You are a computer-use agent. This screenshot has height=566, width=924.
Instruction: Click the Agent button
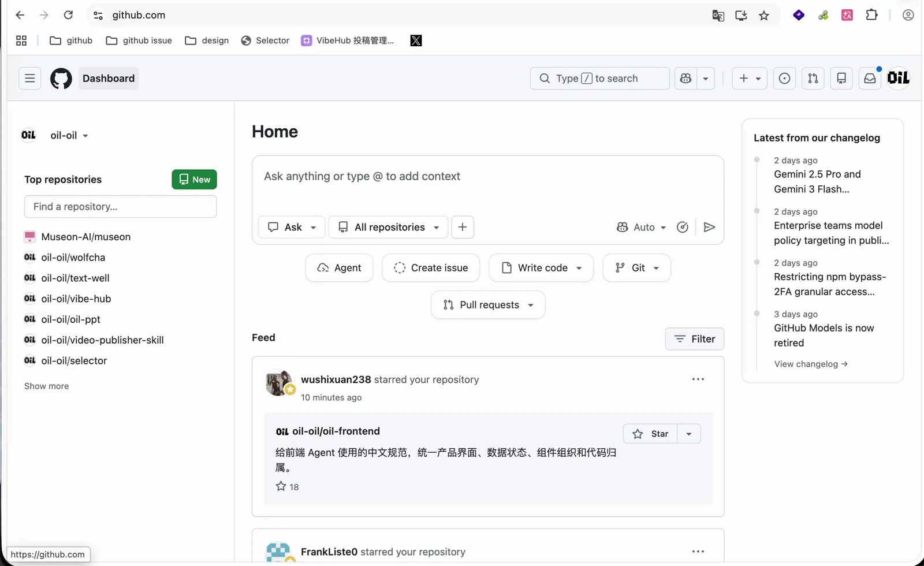(x=339, y=267)
